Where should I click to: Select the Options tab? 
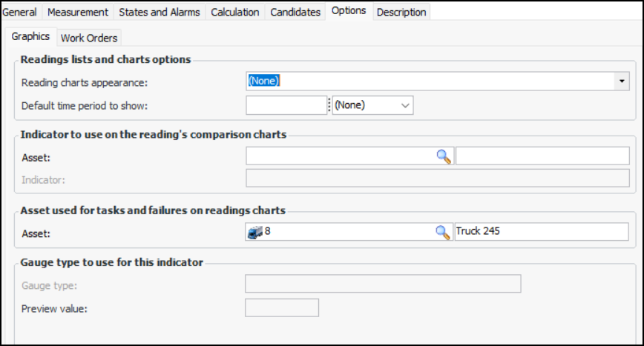(x=349, y=11)
